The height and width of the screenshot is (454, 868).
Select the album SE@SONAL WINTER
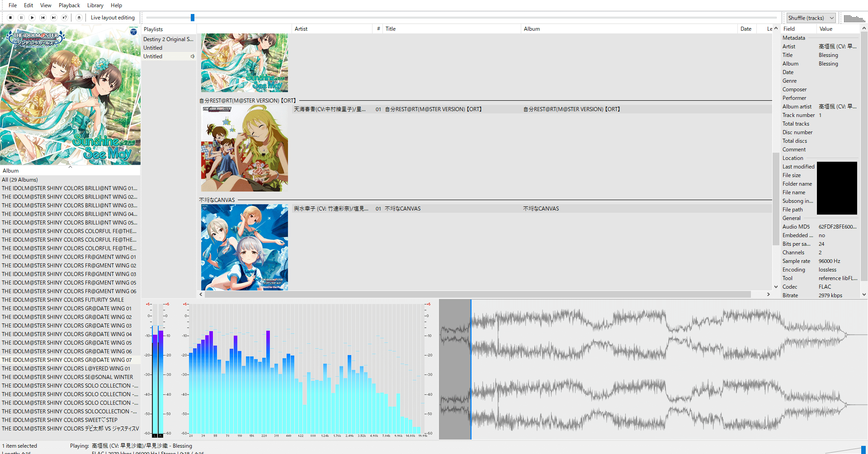tap(70, 377)
